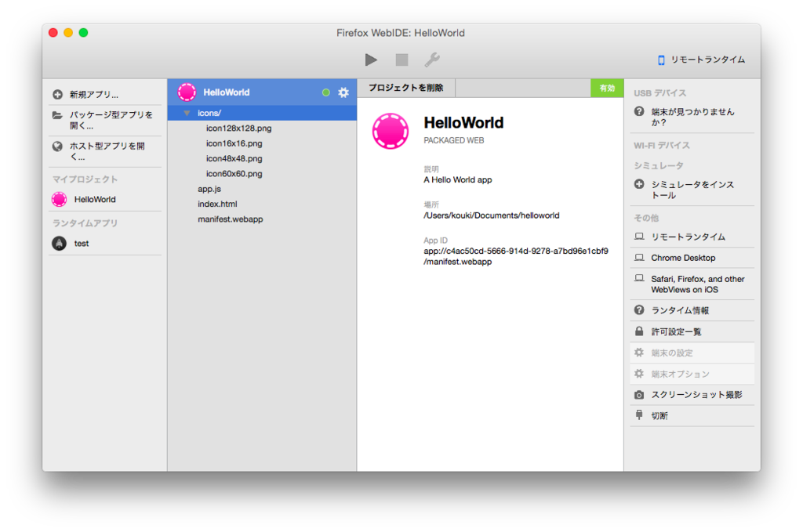Screen dimensions: 803x532
Task: Open ランタイム情報
Action: point(680,311)
